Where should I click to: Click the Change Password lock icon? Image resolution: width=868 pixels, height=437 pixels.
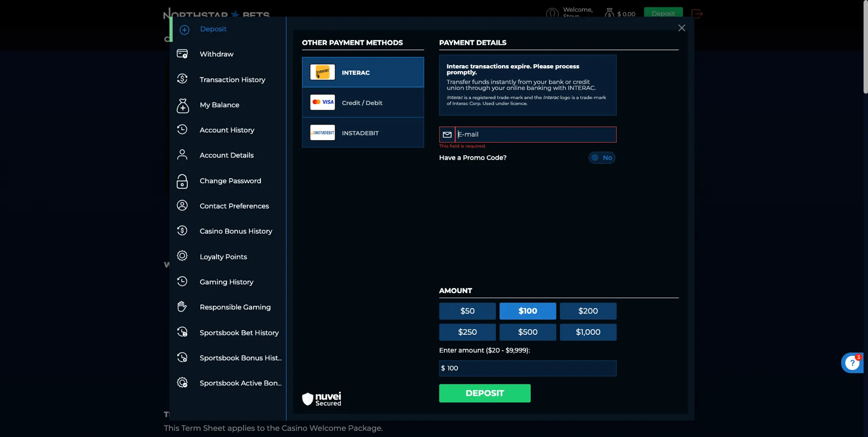[x=182, y=181]
